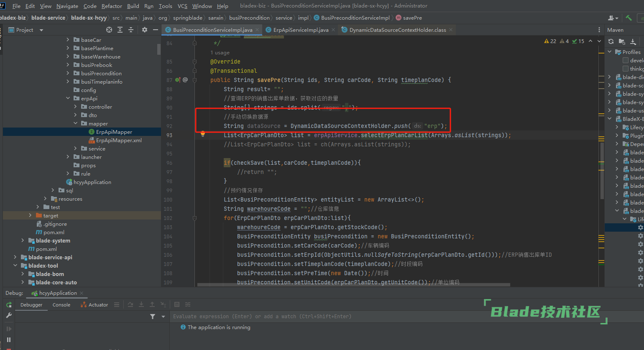
Task: Open Evaluate Expression calculator icon
Action: (x=177, y=305)
